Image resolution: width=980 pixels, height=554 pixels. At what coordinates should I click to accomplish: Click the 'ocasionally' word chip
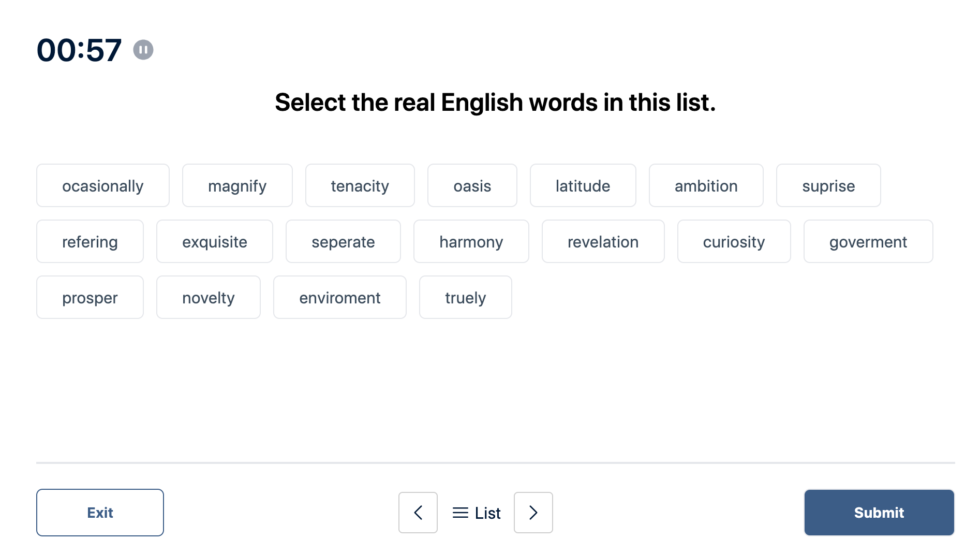[x=103, y=185]
